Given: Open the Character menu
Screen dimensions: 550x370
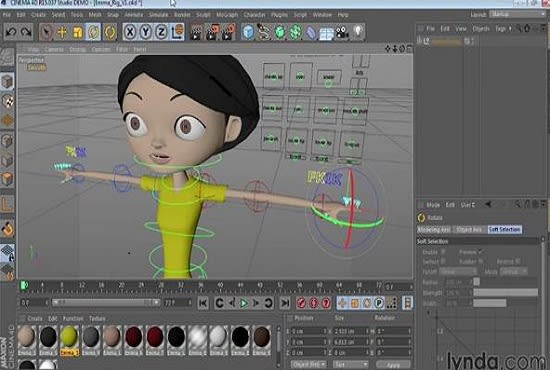Looking at the screenshot, I should (x=254, y=15).
